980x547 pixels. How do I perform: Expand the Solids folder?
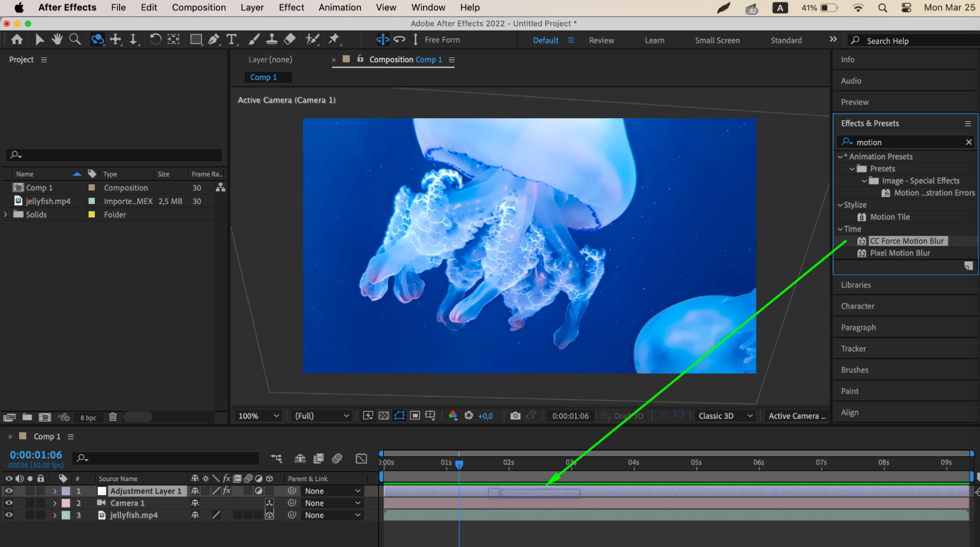[5, 214]
